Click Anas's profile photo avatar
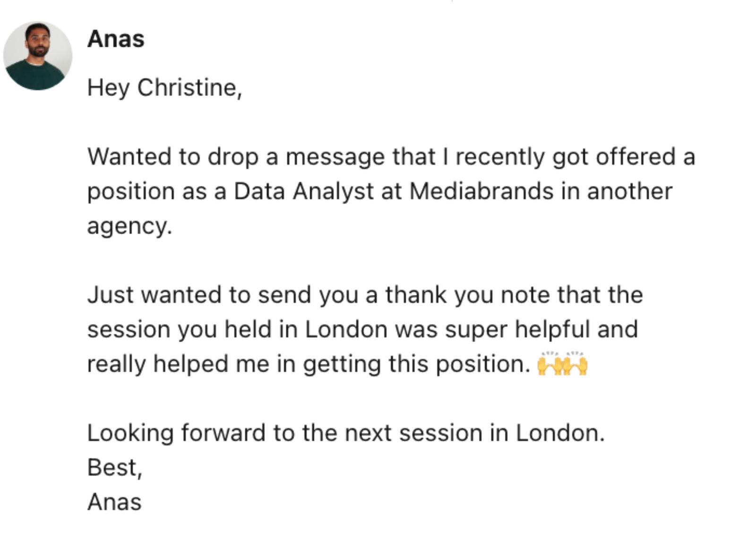The width and height of the screenshot is (756, 533). coord(38,56)
